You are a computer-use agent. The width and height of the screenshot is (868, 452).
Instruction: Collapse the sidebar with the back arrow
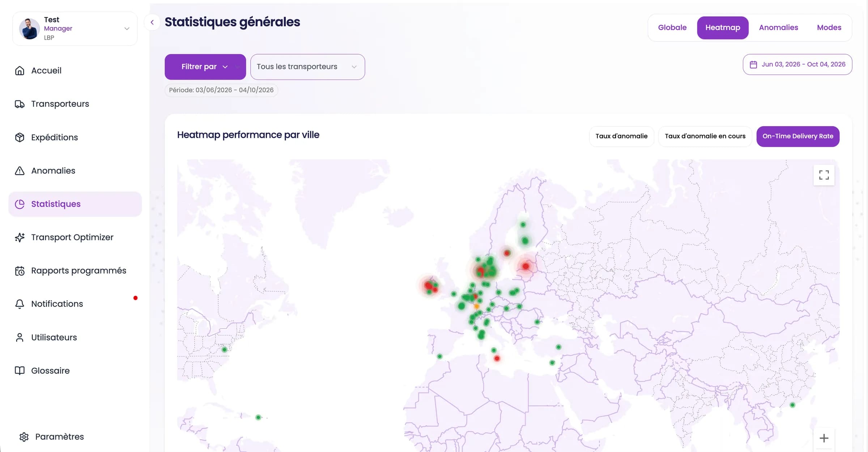click(152, 22)
